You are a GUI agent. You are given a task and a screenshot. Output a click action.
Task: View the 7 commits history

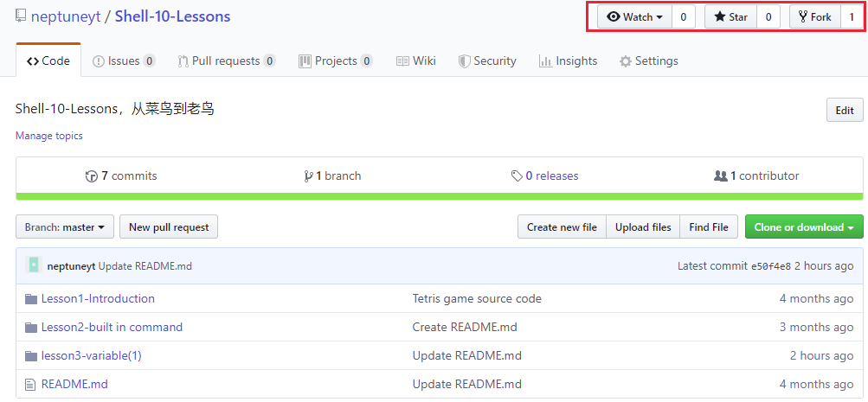tap(121, 175)
